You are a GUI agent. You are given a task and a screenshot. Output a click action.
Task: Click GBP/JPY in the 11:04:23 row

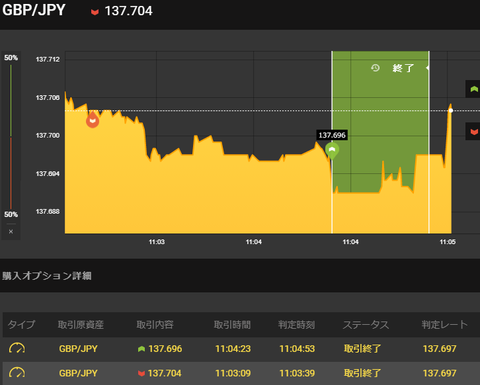(x=78, y=349)
